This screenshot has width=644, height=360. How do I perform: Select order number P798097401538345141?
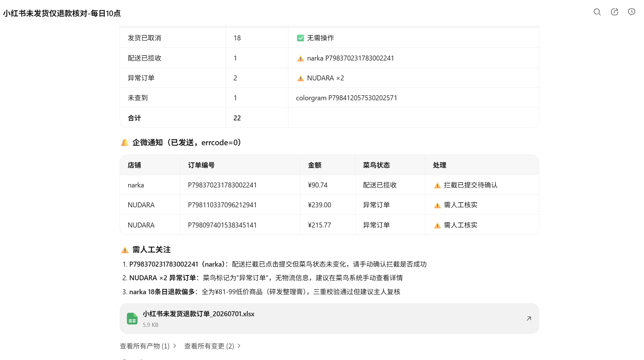222,225
